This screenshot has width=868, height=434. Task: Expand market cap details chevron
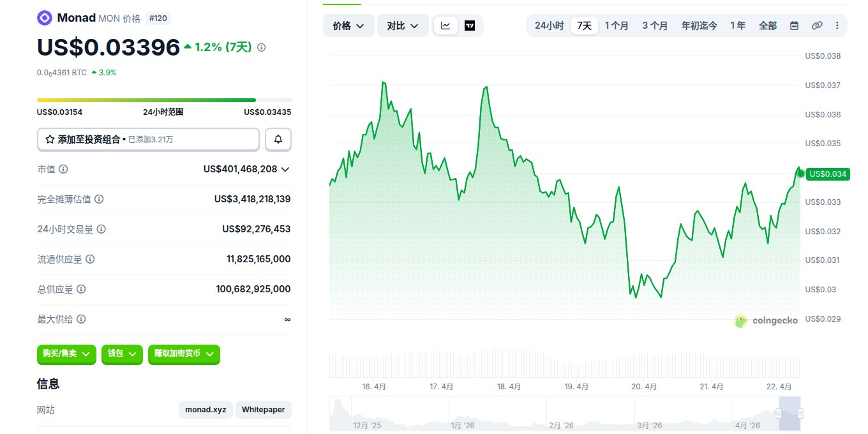285,169
